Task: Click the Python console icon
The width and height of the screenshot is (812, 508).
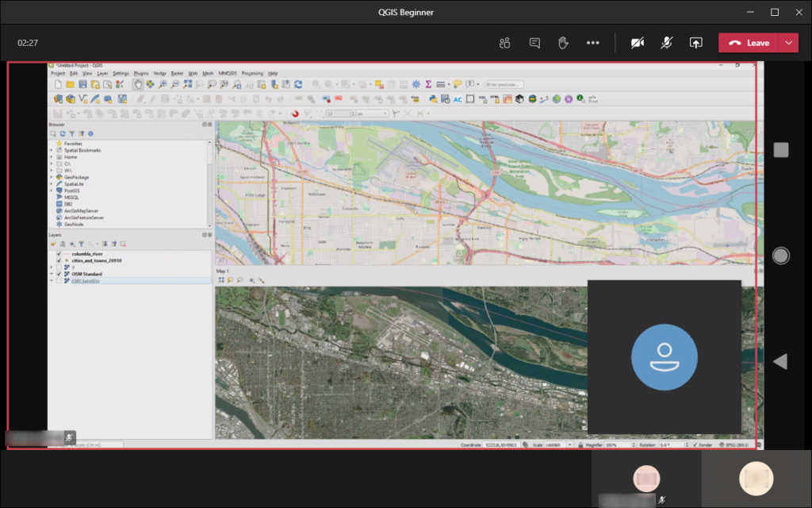Action: tap(433, 99)
